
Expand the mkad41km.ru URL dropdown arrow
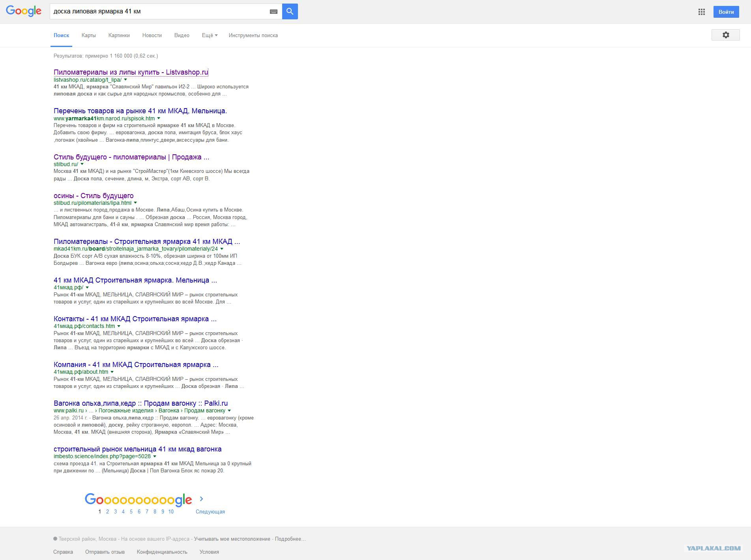tap(222, 249)
